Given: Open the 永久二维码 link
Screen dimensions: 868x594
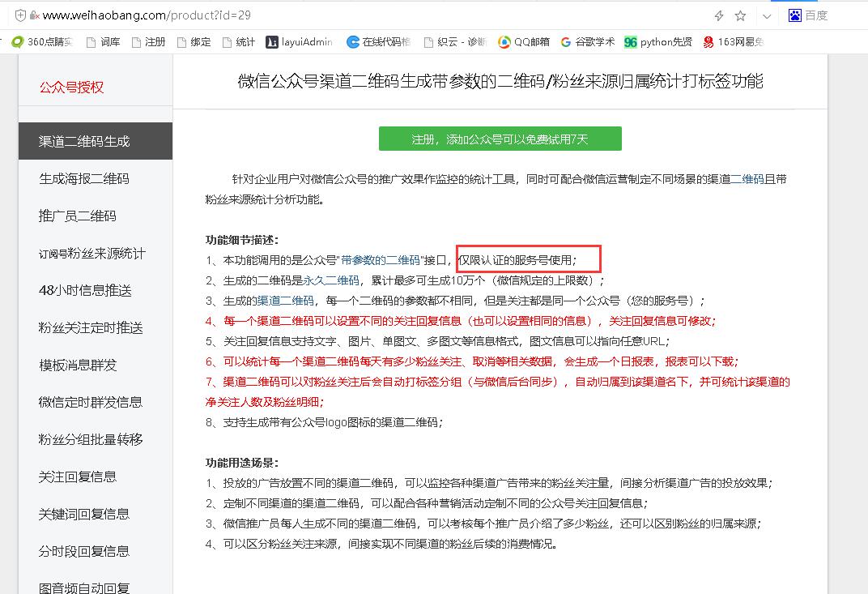Looking at the screenshot, I should click(331, 280).
